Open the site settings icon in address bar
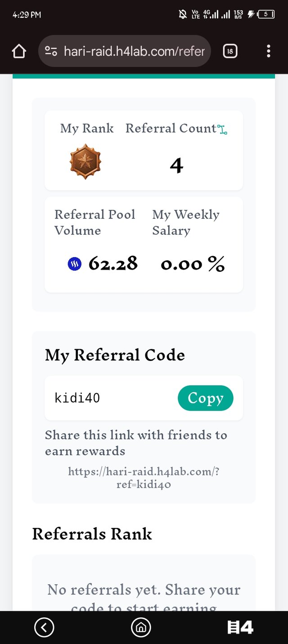 (x=51, y=52)
